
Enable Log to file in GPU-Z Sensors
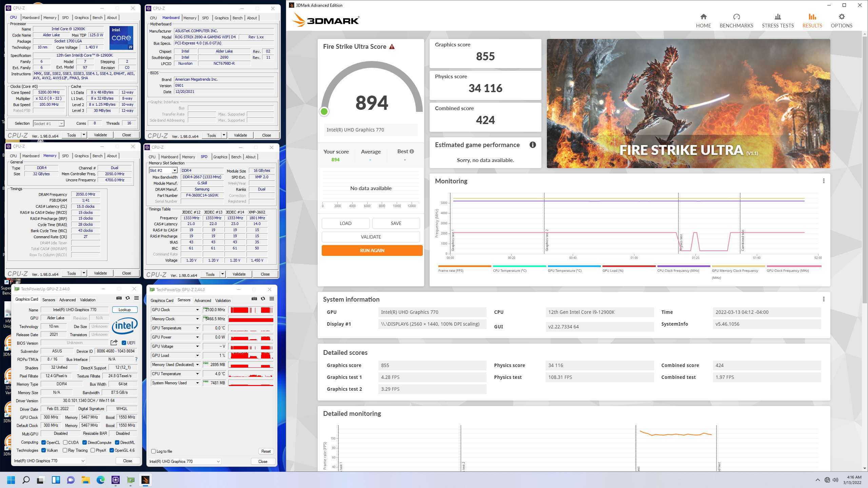(x=153, y=451)
